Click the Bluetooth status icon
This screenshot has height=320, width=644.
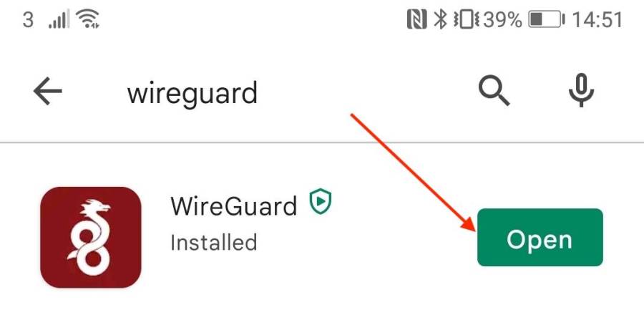tap(440, 19)
